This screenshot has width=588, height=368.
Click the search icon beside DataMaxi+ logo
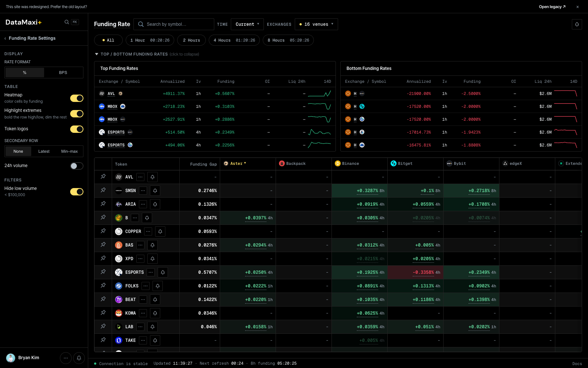pyautogui.click(x=67, y=22)
